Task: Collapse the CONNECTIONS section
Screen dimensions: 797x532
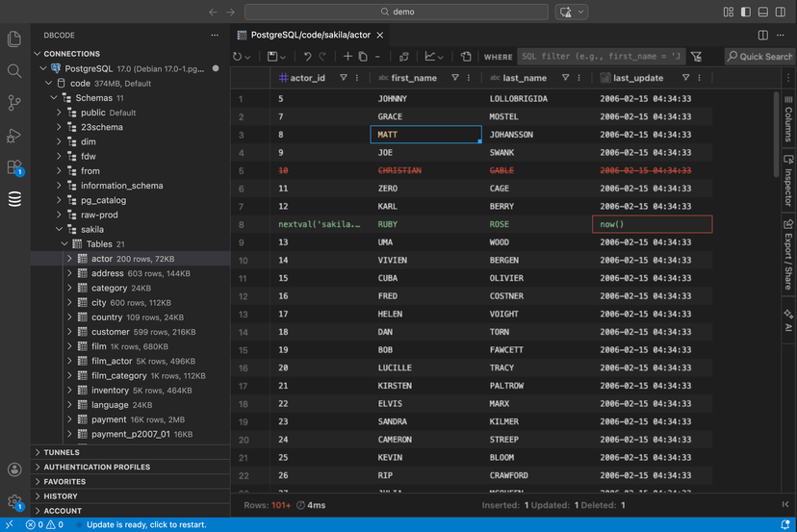Action: coord(38,53)
